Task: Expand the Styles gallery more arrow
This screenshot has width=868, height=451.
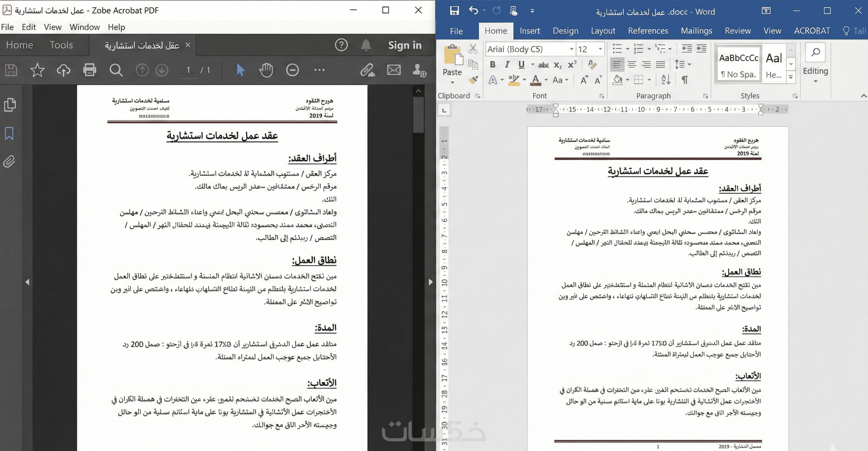Action: point(791,78)
